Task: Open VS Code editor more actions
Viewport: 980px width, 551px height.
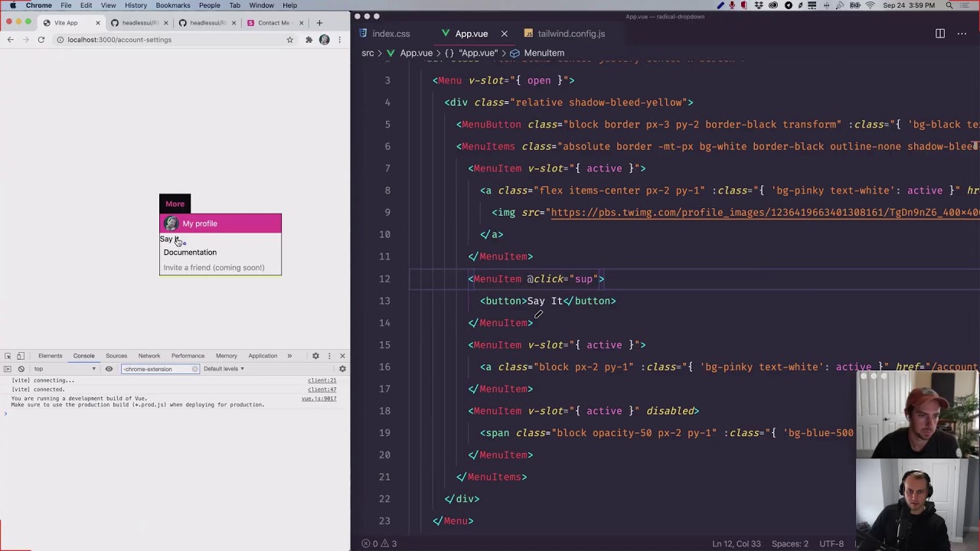Action: tap(962, 34)
